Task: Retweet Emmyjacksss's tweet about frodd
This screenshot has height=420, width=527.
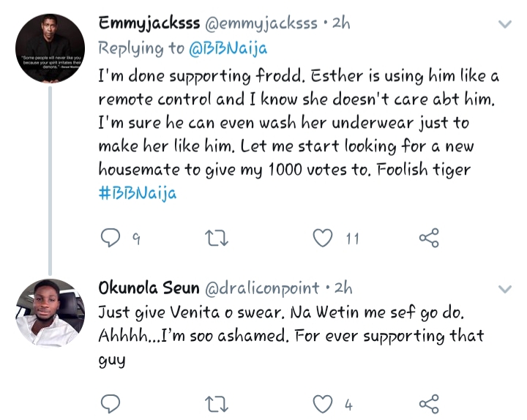Action: pos(217,237)
